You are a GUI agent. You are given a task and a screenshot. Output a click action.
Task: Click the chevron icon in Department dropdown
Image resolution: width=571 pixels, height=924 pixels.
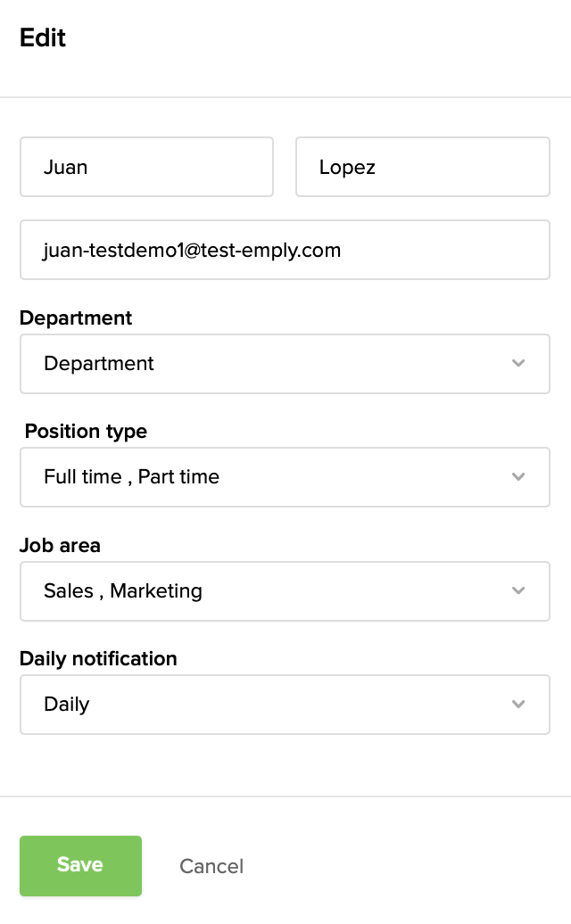click(x=518, y=363)
